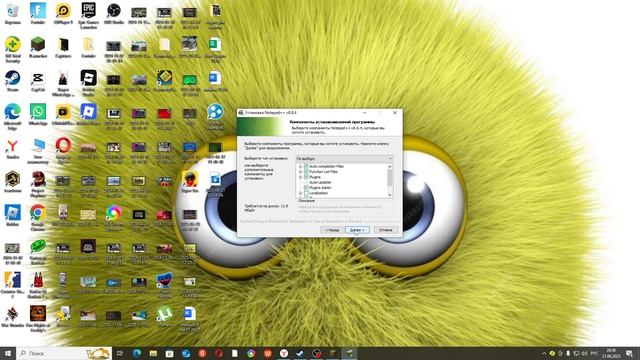Viewport: 640px width, 360px height.
Task: Select the War Thunder desktop shortcut
Action: click(13, 317)
